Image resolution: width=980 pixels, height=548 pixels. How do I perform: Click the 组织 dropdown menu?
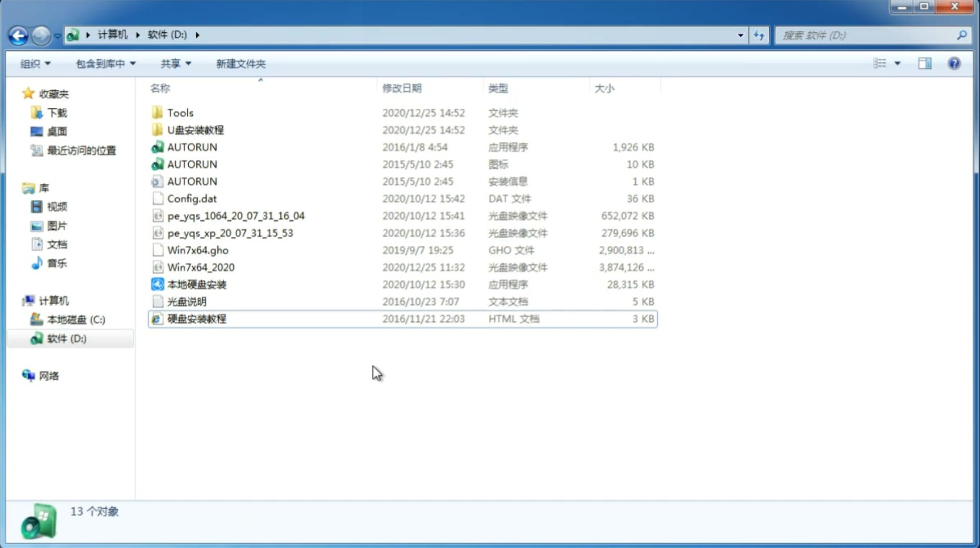pyautogui.click(x=35, y=62)
